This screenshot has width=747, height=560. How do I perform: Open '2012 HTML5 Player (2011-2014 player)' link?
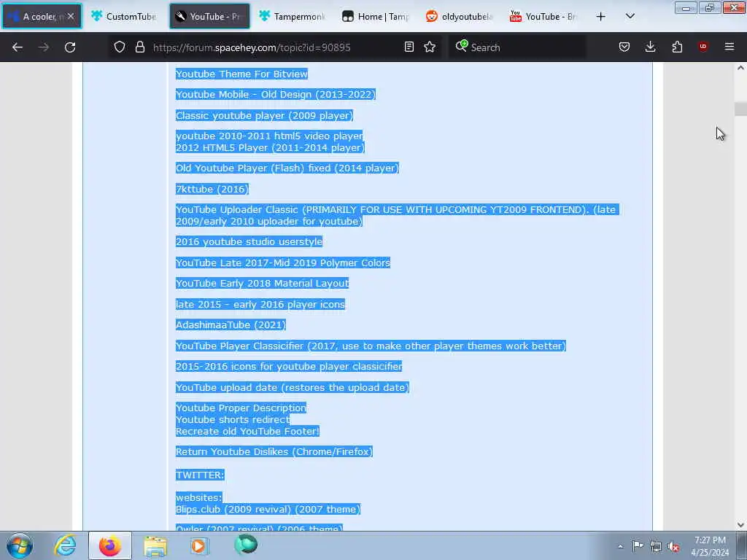click(x=270, y=147)
